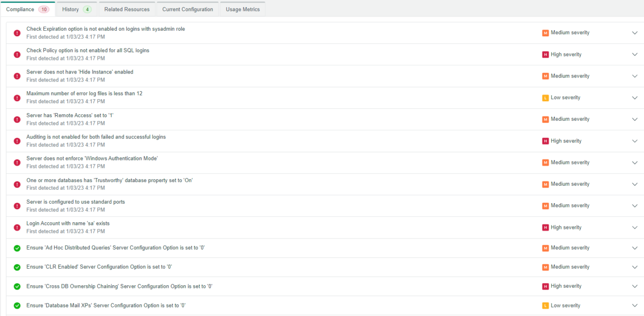Open the Current Configuration tab

pyautogui.click(x=187, y=9)
